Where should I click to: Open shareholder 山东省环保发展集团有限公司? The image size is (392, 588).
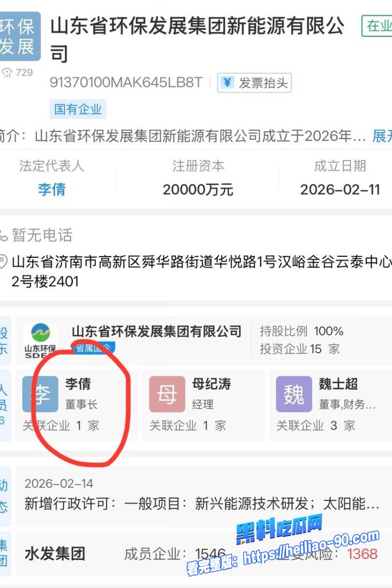tap(157, 331)
